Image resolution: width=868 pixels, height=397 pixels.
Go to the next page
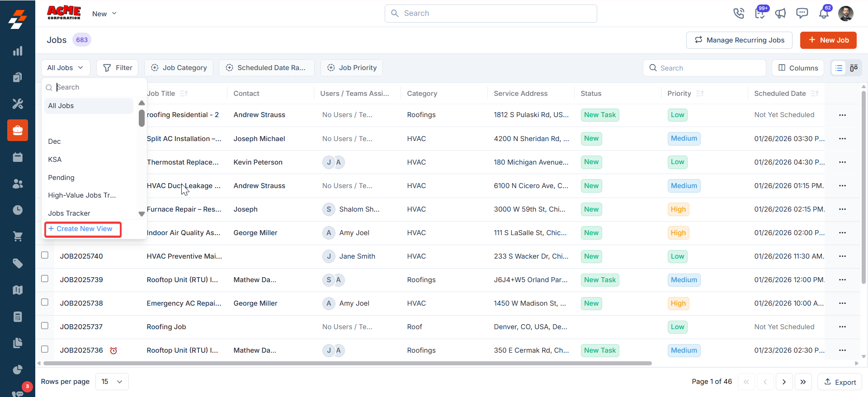click(784, 382)
